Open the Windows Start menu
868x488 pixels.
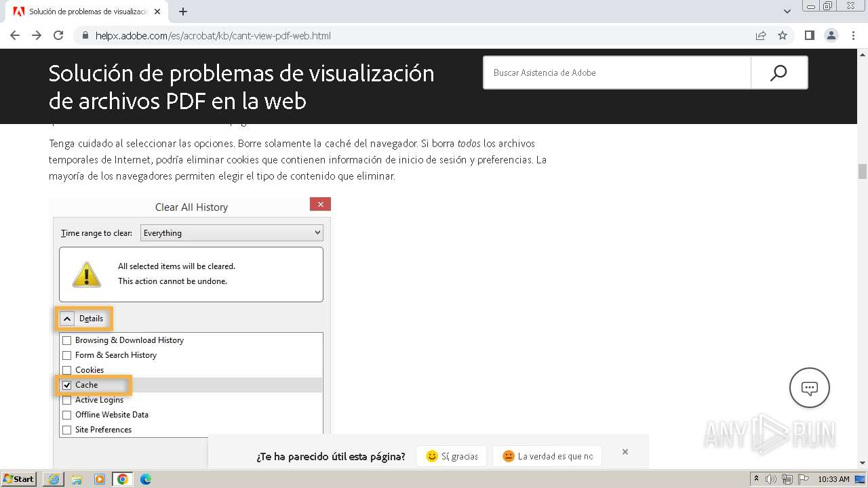(x=19, y=479)
